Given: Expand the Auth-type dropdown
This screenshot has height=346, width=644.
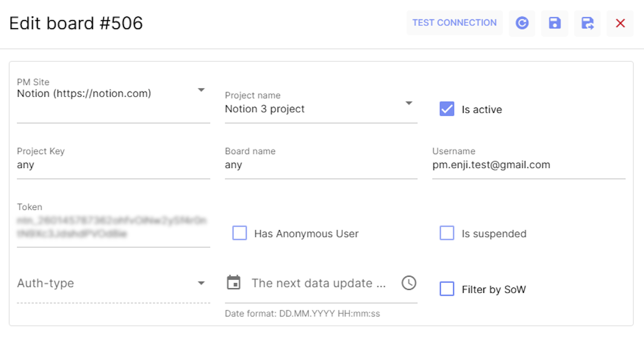Looking at the screenshot, I should tap(113, 283).
